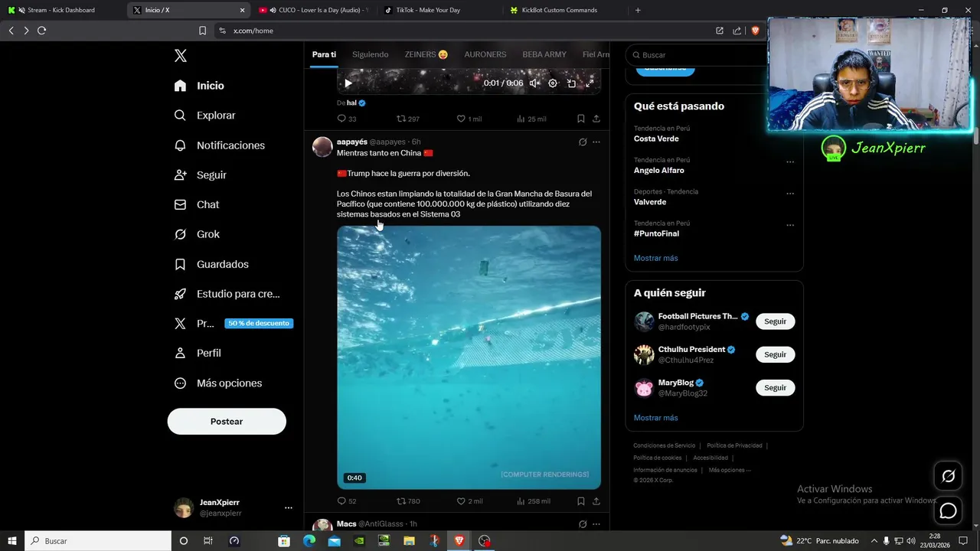The image size is (980, 551).
Task: Reply to the hal post with 33 replies
Action: (347, 119)
